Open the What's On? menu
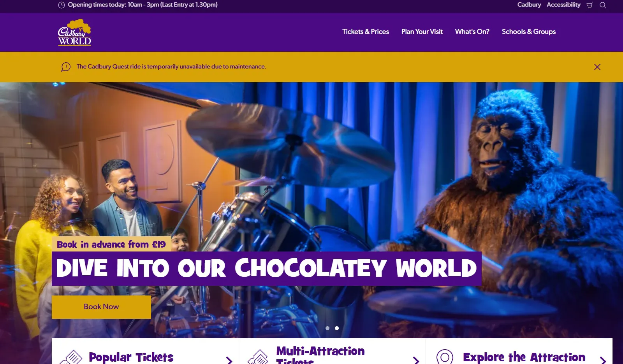The image size is (623, 364). (472, 32)
